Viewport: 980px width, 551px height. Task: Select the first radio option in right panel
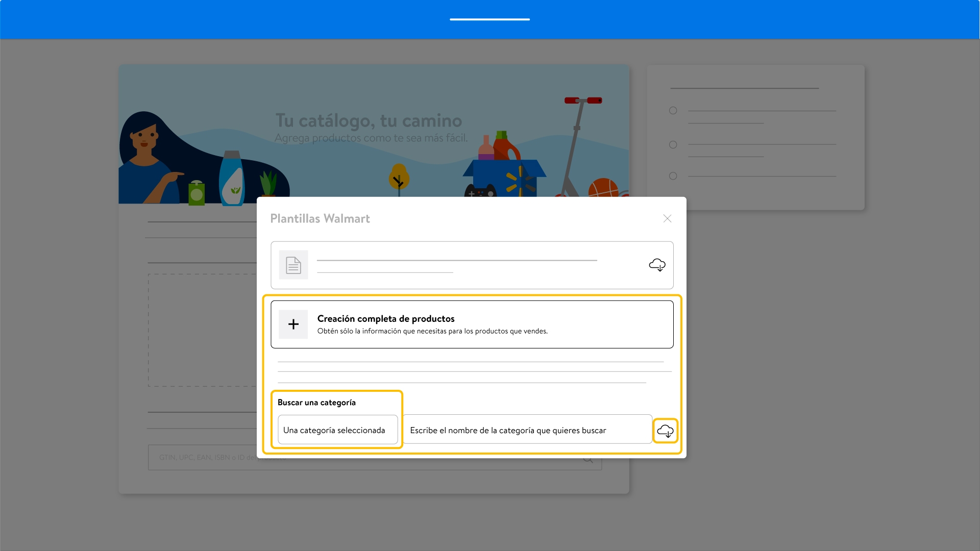click(673, 111)
